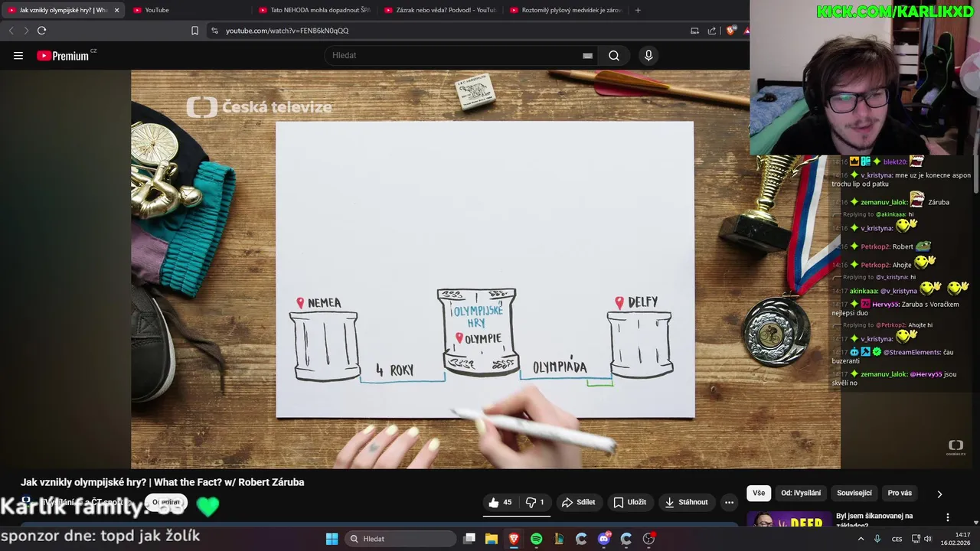Open Brave browser taskbar icon
980x551 pixels.
[x=514, y=539]
